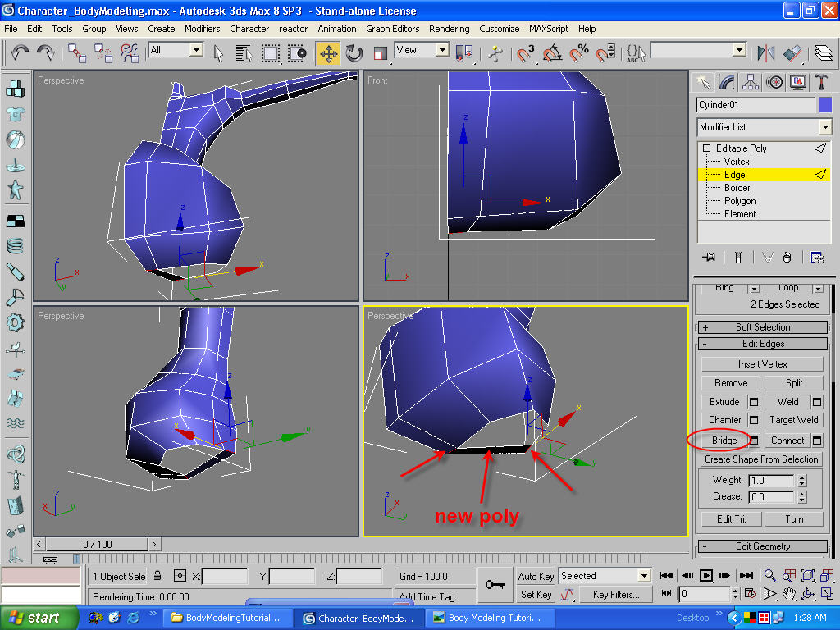Activate the Select and Move tool
This screenshot has width=840, height=630.
[x=328, y=53]
